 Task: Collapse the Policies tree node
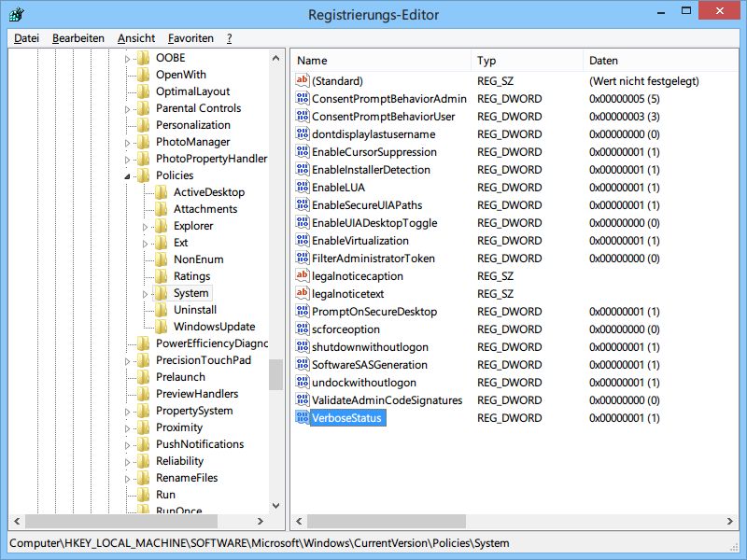coord(127,176)
